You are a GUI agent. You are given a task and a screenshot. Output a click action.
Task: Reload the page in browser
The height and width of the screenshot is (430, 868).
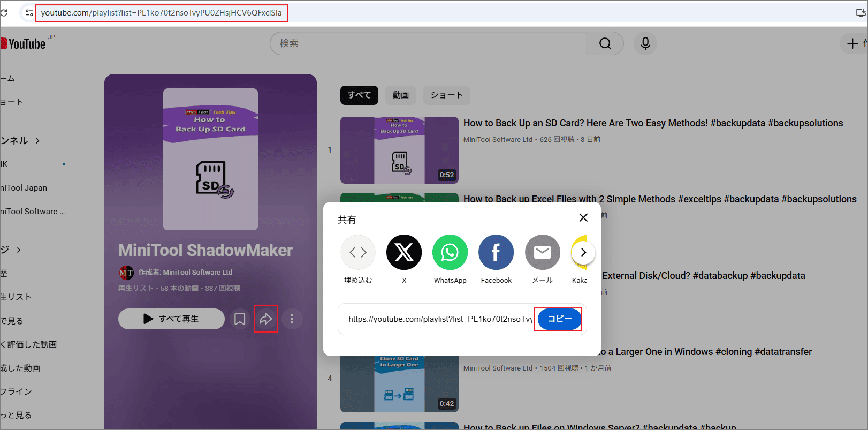(x=4, y=13)
